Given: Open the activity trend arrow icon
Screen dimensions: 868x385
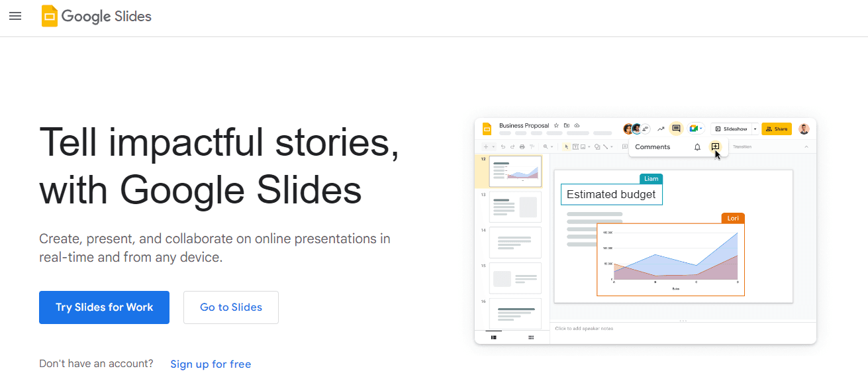Looking at the screenshot, I should tap(661, 129).
